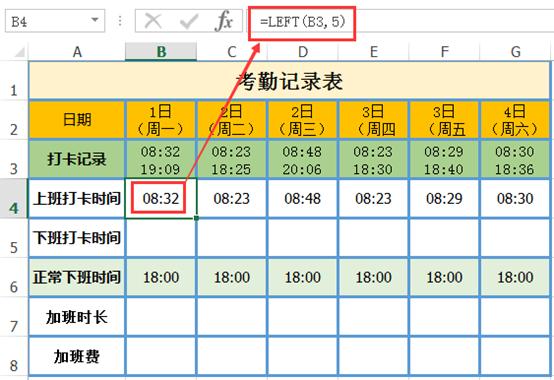Image resolution: width=554 pixels, height=380 pixels.
Task: Select cell with 08:29 18:40
Action: [444, 159]
